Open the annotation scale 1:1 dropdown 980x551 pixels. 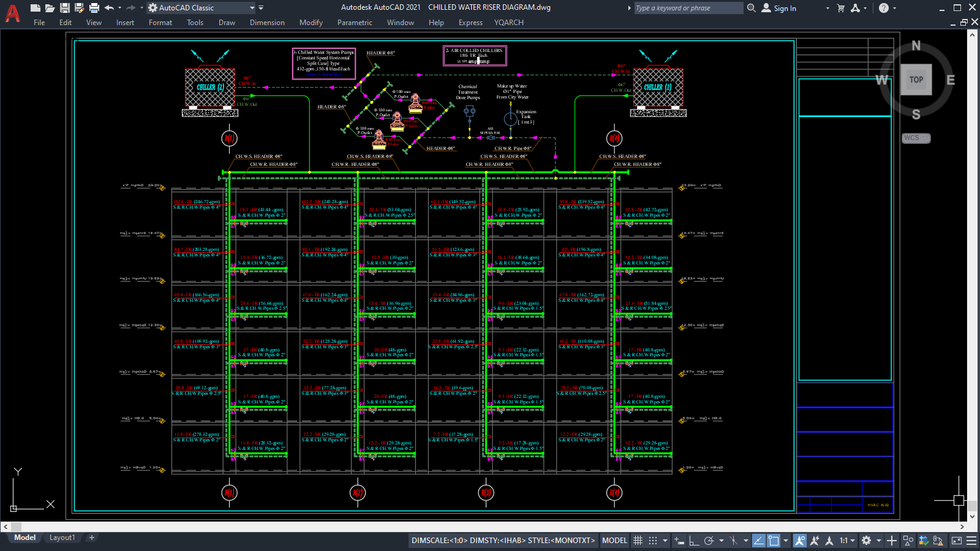[x=847, y=541]
